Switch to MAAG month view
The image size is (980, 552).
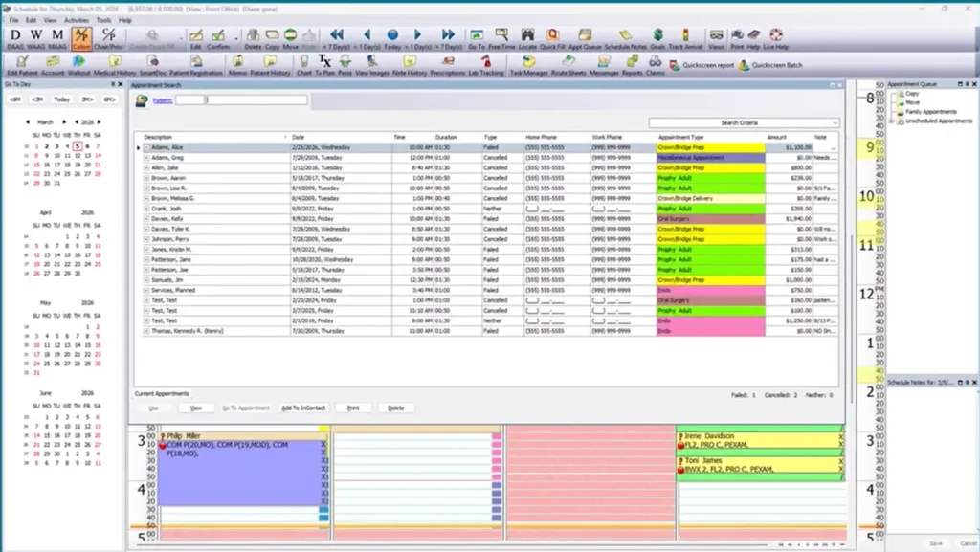click(x=57, y=38)
